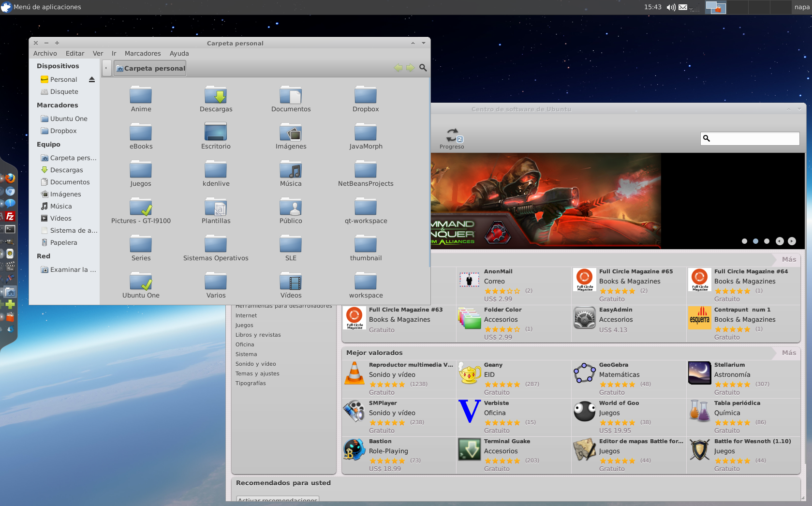Open the Editar menu
Screen dimensions: 812x506
click(75, 54)
